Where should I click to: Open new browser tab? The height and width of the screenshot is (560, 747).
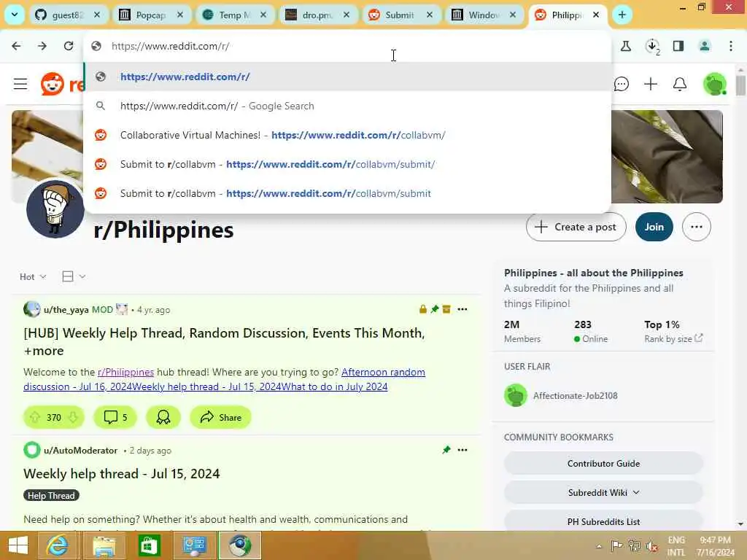pos(622,15)
